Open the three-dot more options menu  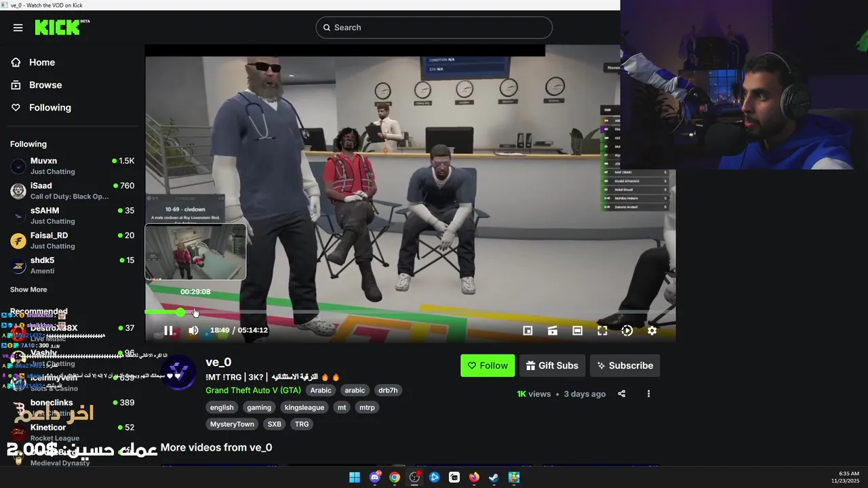point(648,394)
